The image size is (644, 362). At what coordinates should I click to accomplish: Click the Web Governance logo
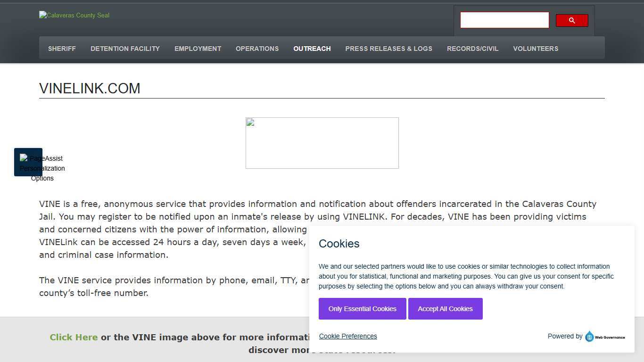[x=605, y=337]
